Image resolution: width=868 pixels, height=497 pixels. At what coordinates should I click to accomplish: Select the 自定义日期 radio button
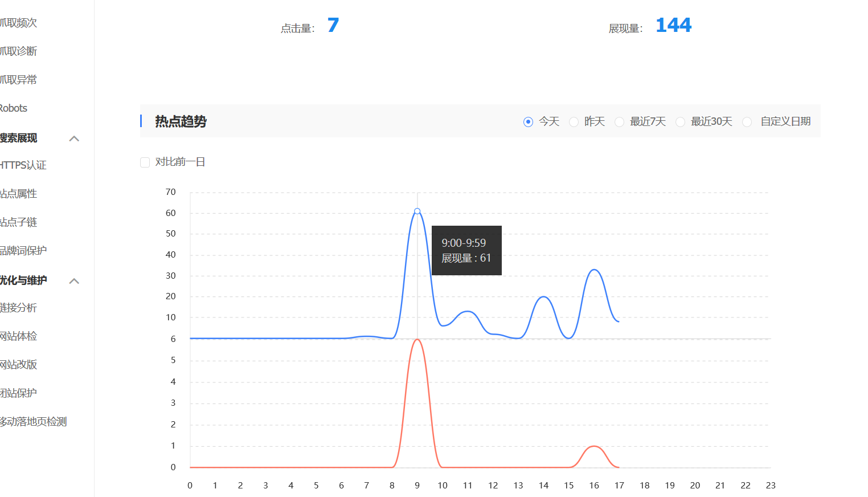pos(747,122)
